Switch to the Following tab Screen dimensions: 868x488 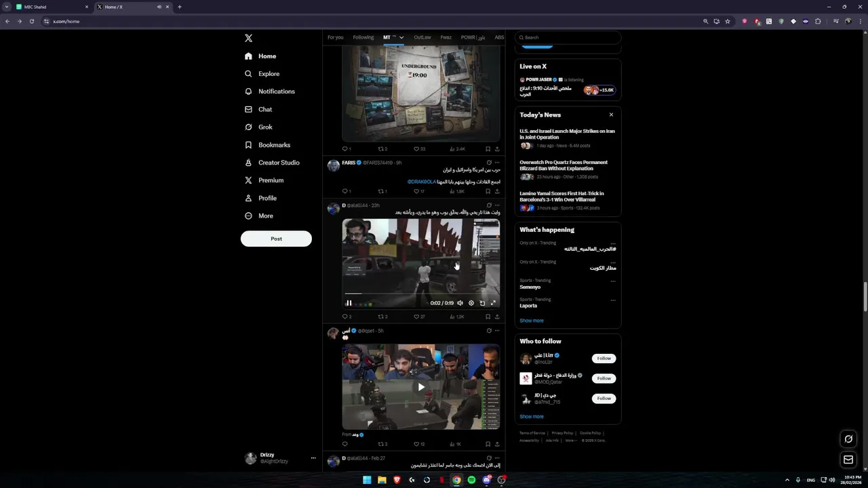[x=363, y=37]
